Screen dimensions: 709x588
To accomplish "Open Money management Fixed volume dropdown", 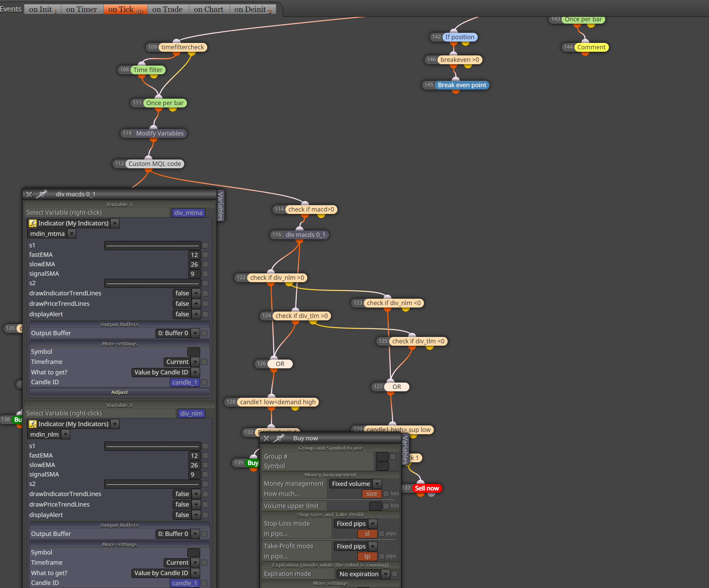I will click(x=377, y=484).
